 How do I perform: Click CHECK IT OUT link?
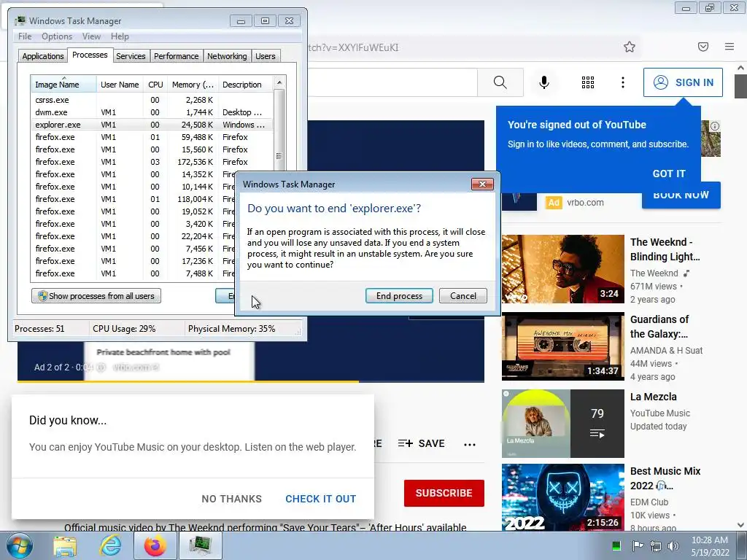pos(321,499)
